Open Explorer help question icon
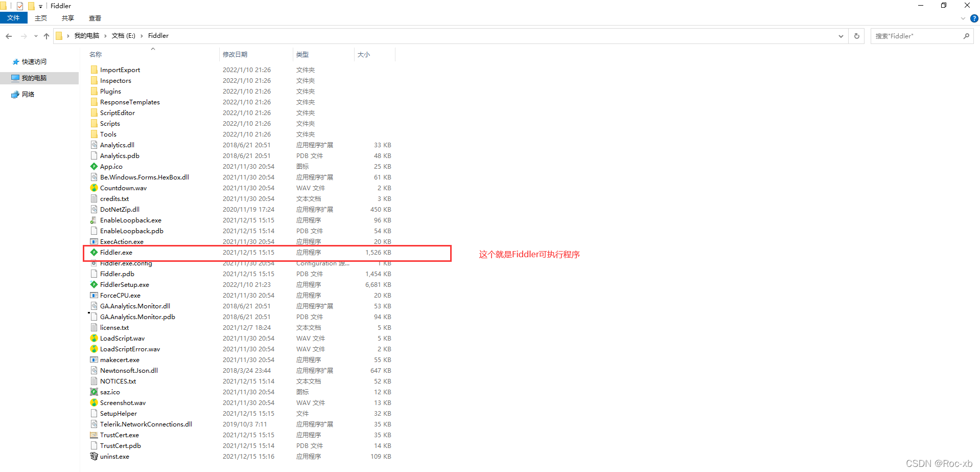The height and width of the screenshot is (472, 980). tap(974, 18)
